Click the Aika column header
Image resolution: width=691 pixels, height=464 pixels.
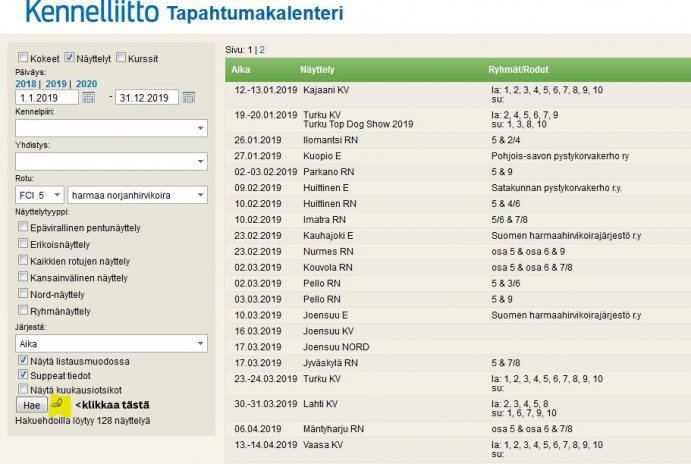[x=241, y=70]
